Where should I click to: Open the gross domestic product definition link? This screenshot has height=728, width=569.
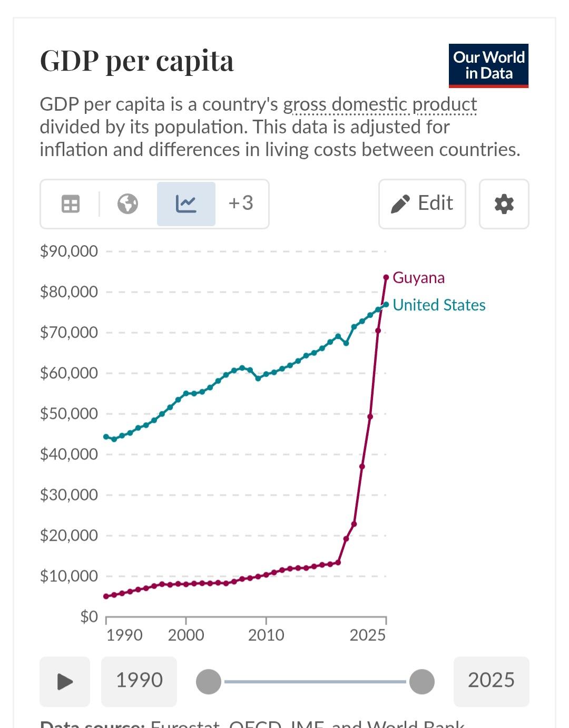(x=380, y=104)
